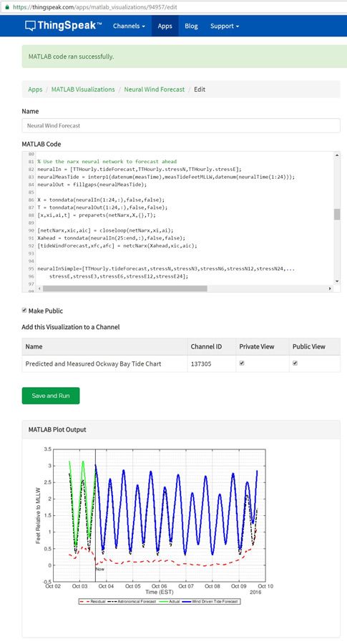This screenshot has width=347, height=644.
Task: Toggle the Make Public checkbox
Action: 24,311
